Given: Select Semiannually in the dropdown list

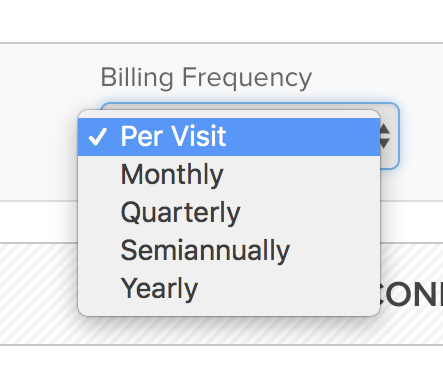Looking at the screenshot, I should tap(205, 251).
